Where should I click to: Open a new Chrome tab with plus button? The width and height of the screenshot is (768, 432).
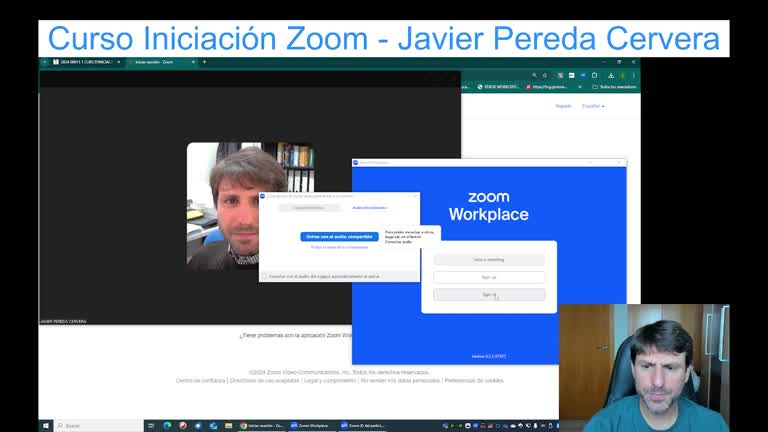click(x=205, y=62)
